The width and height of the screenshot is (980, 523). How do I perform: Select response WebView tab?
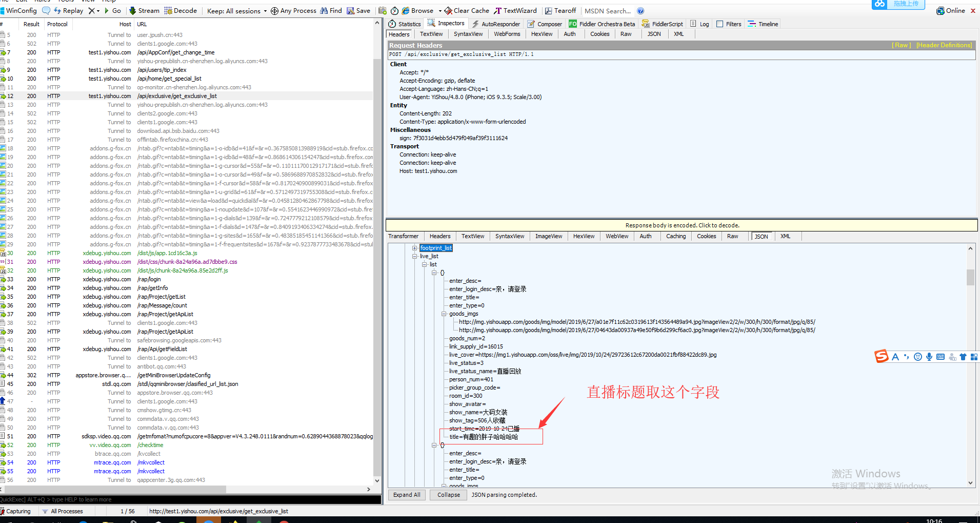(617, 236)
